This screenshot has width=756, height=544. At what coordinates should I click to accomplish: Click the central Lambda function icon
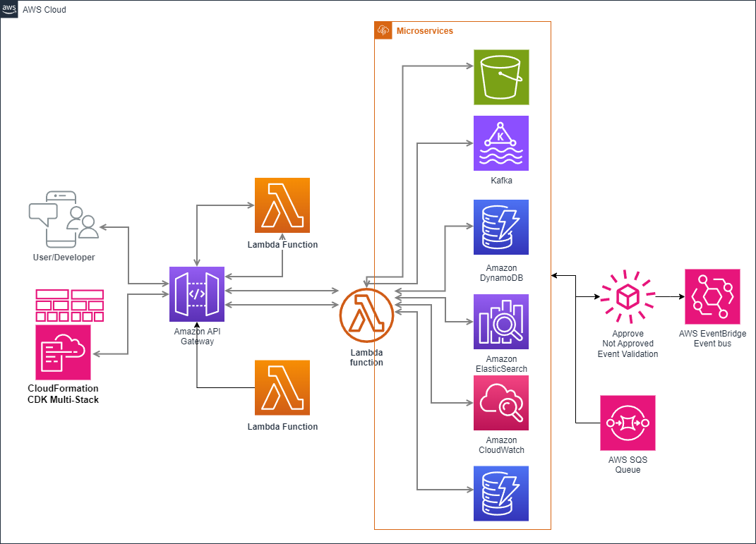click(x=366, y=315)
